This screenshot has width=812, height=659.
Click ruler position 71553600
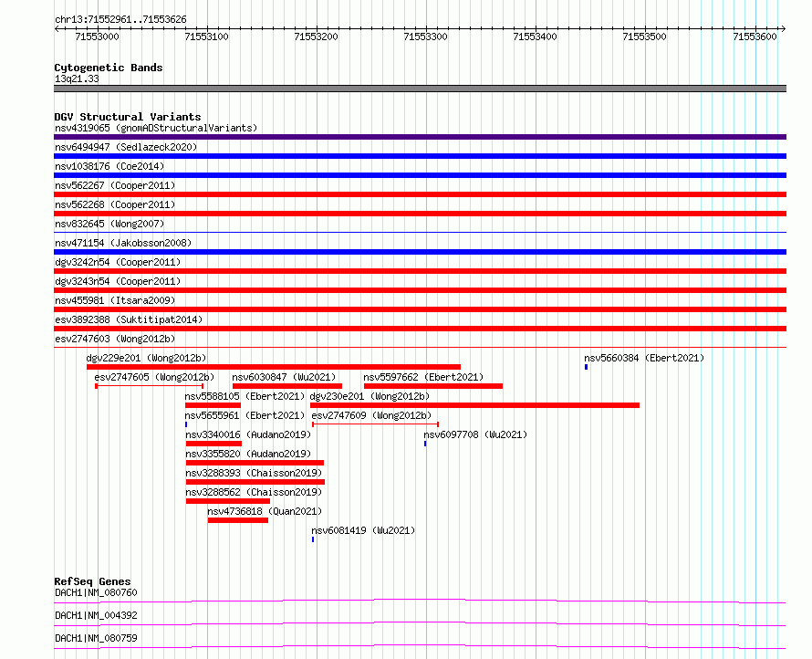tap(755, 37)
